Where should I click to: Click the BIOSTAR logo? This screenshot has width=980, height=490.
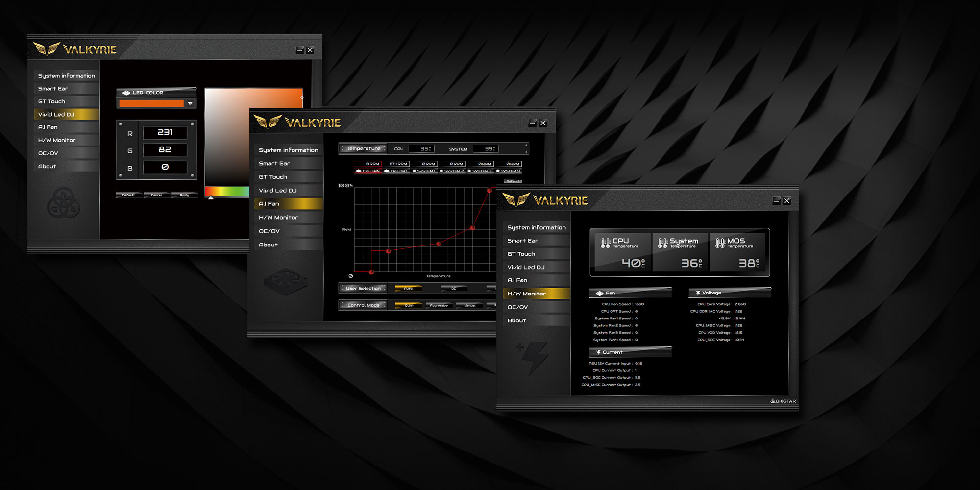click(x=783, y=401)
